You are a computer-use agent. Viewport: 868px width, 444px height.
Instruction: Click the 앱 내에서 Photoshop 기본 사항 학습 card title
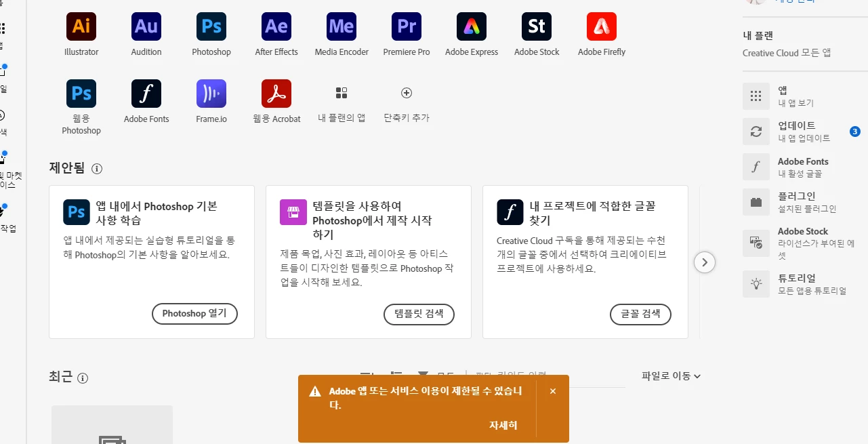tap(157, 213)
